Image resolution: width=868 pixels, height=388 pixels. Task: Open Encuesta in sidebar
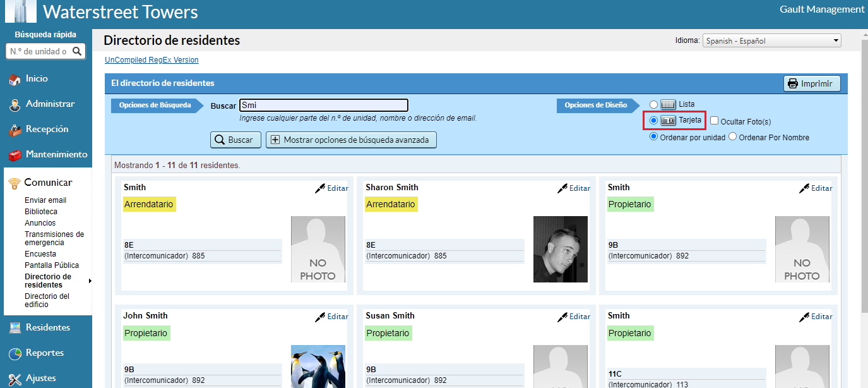(x=40, y=254)
